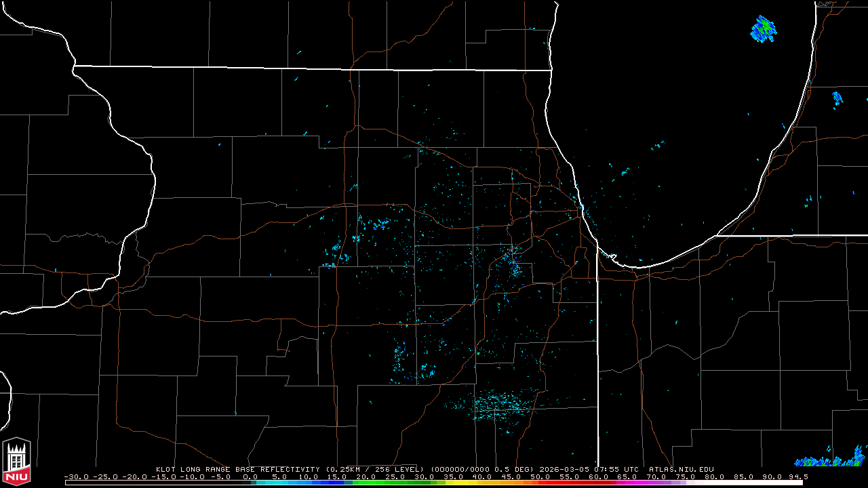
Task: Click the radar echo cluster in the bottom-right corner
Action: [x=833, y=458]
